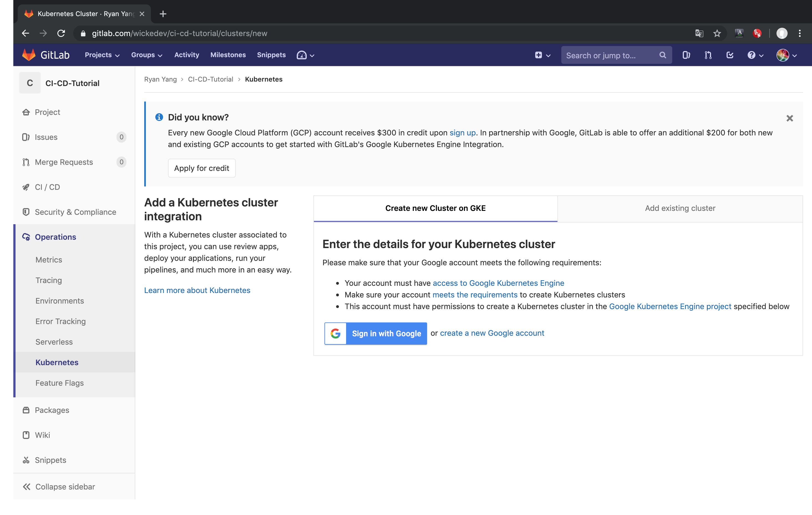The image size is (812, 515).
Task: Open the Learn more about Kubernetes link
Action: 197,290
